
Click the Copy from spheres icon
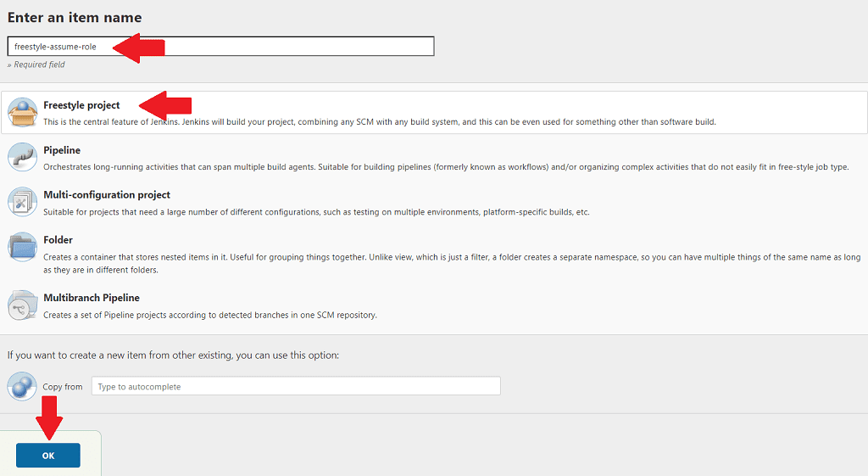pos(22,386)
